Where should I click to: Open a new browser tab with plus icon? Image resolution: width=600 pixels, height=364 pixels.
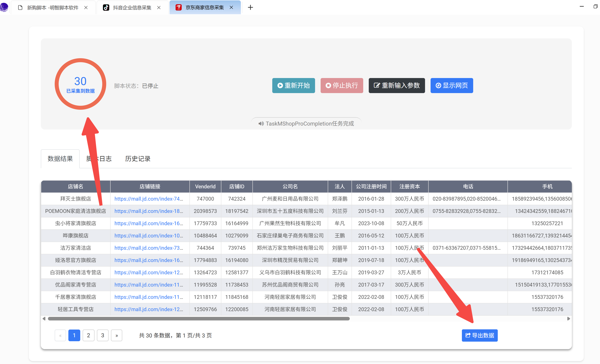click(250, 8)
